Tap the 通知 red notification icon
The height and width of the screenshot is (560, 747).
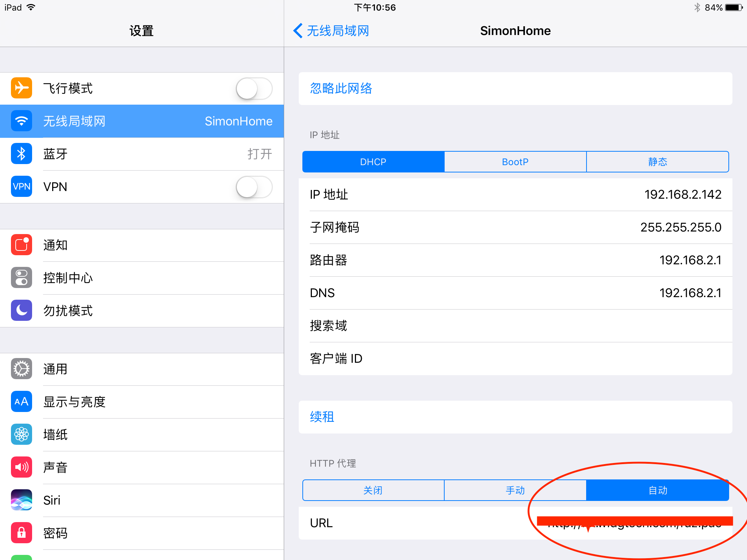coord(22,245)
